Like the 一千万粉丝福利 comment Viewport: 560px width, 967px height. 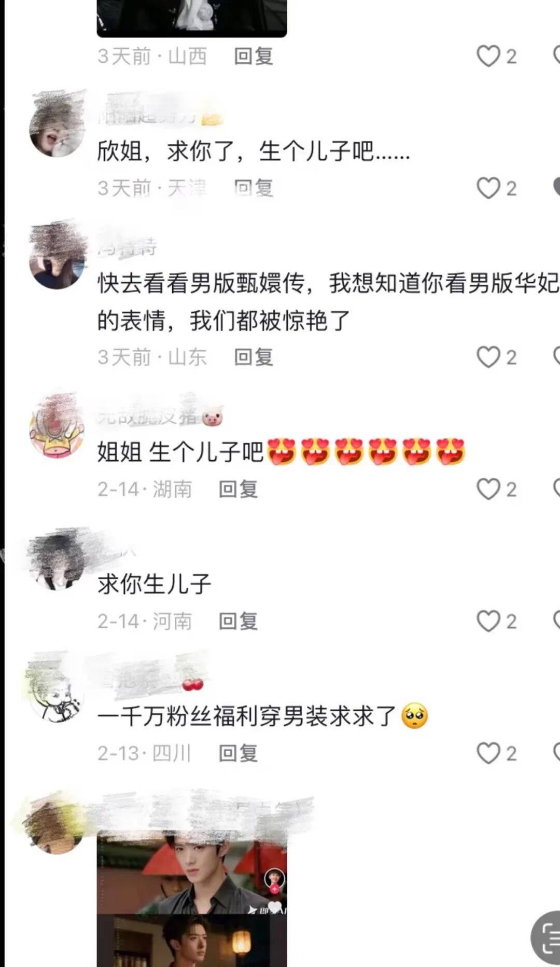(x=488, y=753)
